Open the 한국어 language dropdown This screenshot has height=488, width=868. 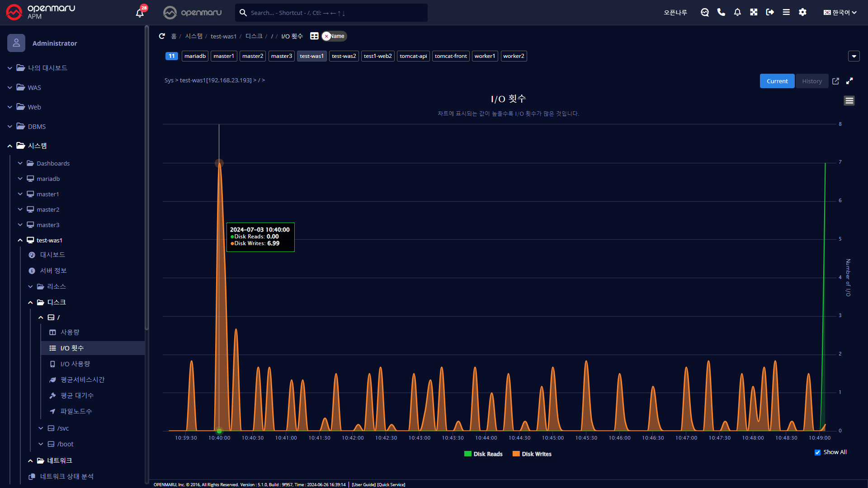pyautogui.click(x=840, y=13)
